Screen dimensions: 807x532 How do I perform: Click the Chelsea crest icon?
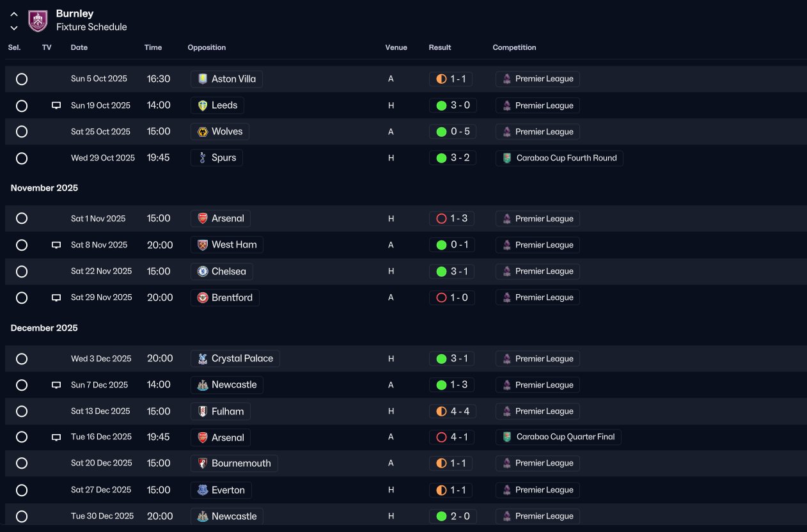(x=203, y=271)
